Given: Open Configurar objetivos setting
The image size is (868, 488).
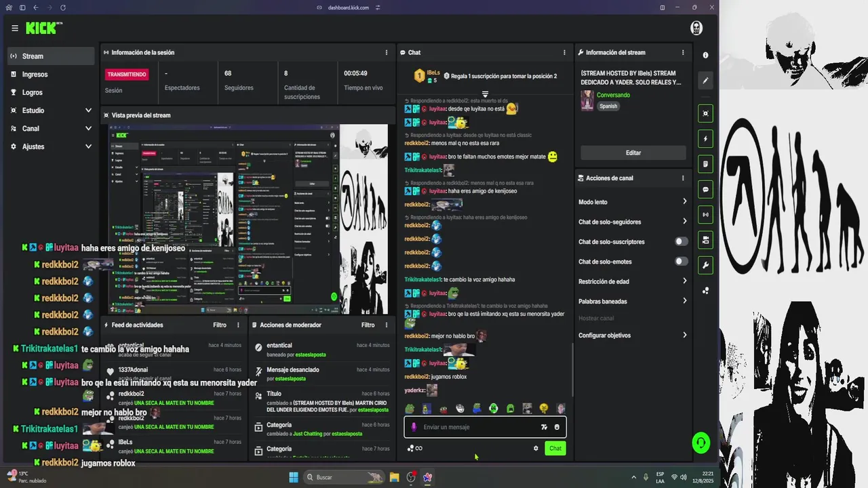Looking at the screenshot, I should click(633, 335).
